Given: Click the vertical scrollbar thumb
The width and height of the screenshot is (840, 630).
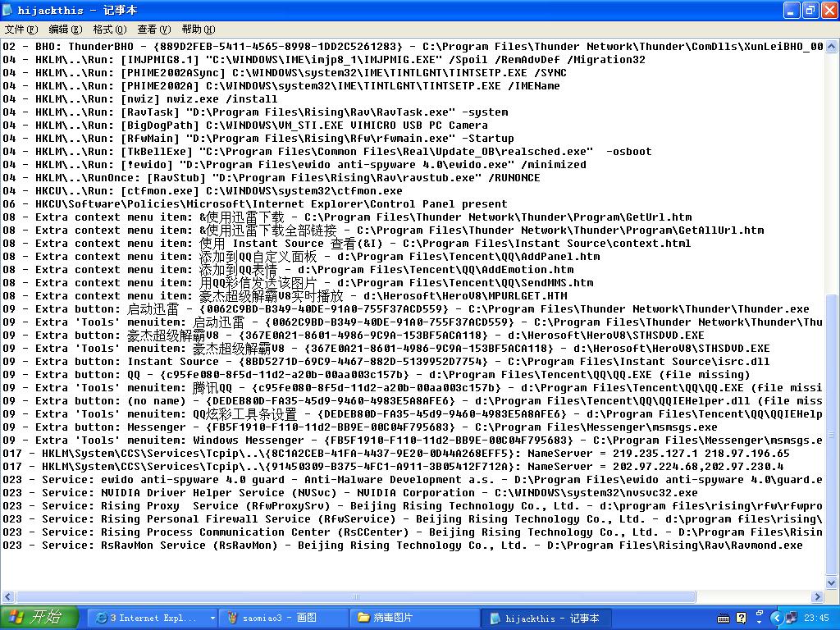Looking at the screenshot, I should pos(832,434).
